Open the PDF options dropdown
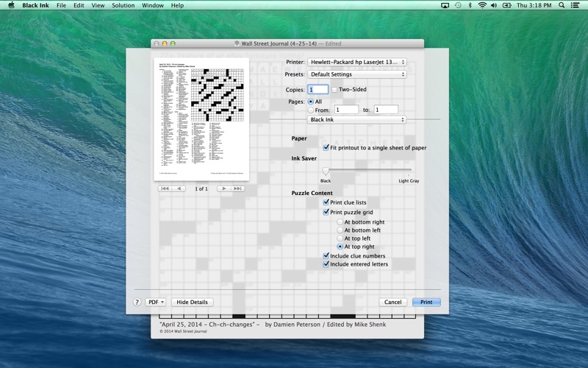 tap(156, 302)
